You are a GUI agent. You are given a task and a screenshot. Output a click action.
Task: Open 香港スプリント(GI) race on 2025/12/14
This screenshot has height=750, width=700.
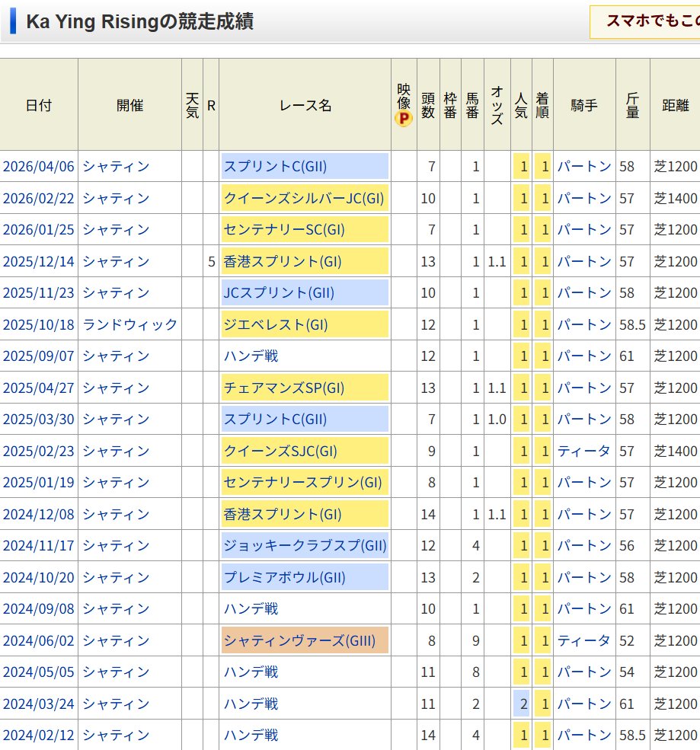(283, 262)
